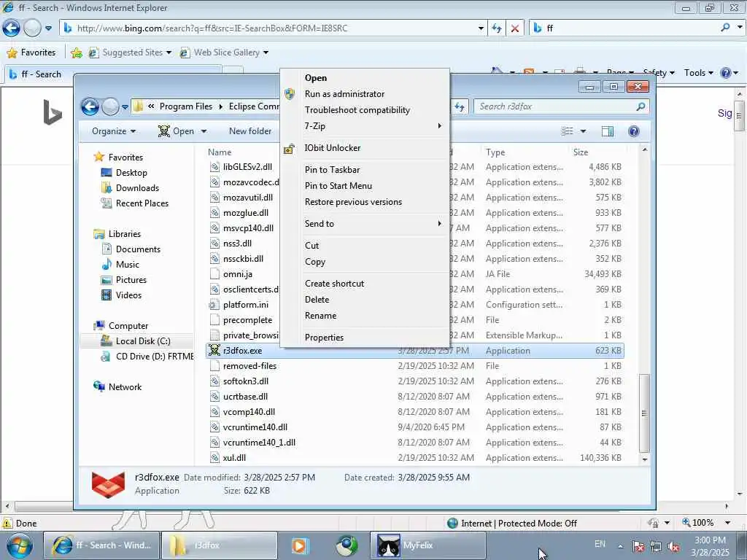Click the change your view icon
The image size is (747, 560).
click(x=567, y=131)
